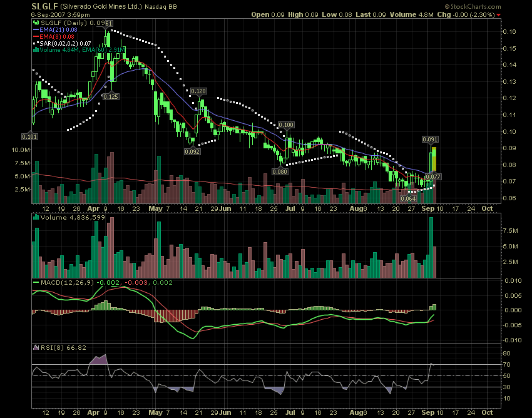Click the 50 level on the RSI axis

[506, 375]
